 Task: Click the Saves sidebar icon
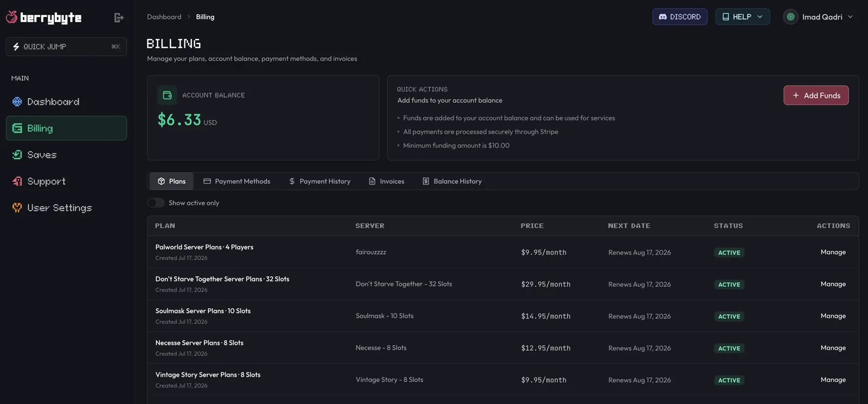pyautogui.click(x=17, y=155)
